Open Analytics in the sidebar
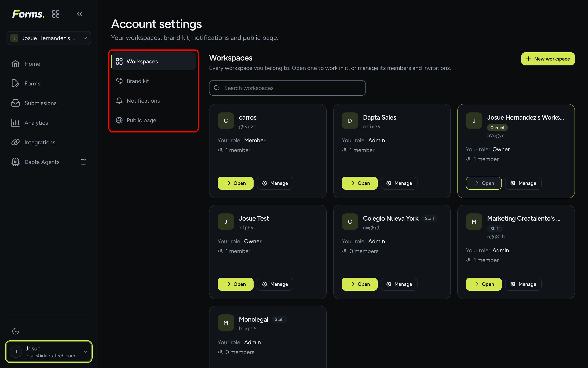 click(49, 123)
